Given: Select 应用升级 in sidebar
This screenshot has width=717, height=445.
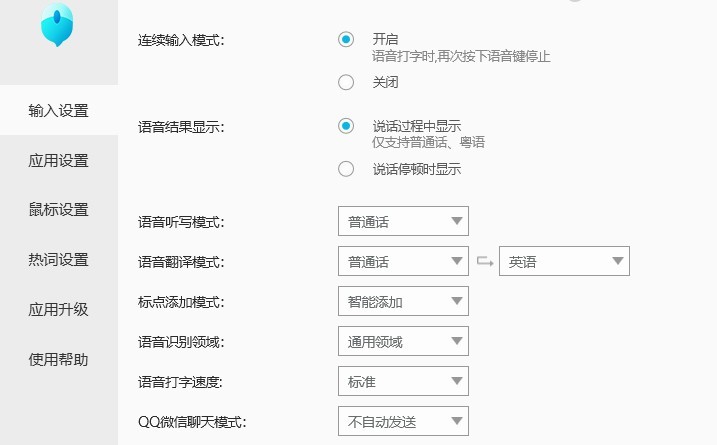Looking at the screenshot, I should 58,310.
